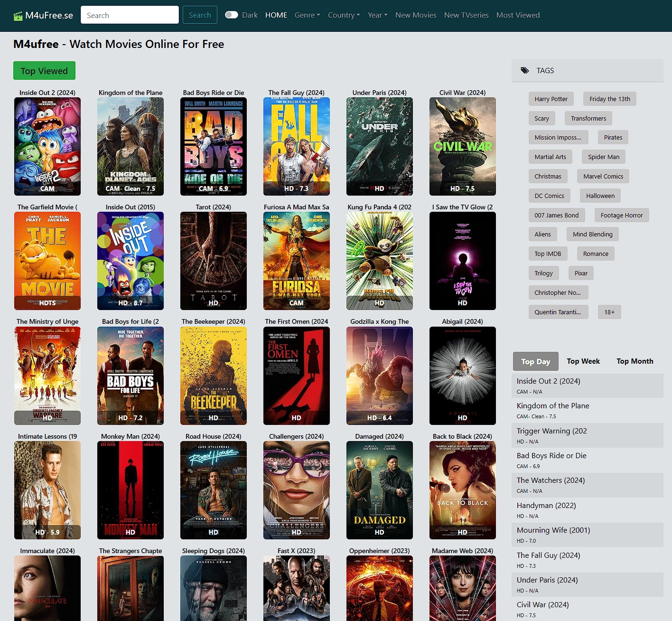Open the Civil War movie poster
The height and width of the screenshot is (621, 672).
click(462, 146)
